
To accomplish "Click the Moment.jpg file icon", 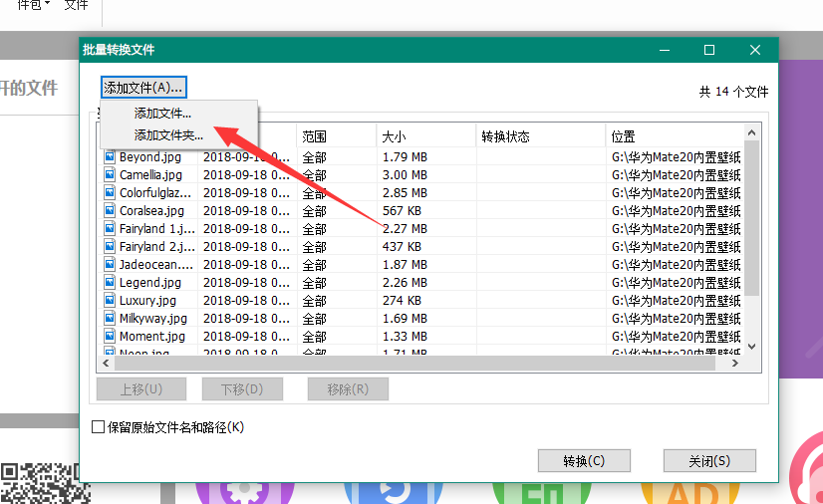I will [110, 337].
